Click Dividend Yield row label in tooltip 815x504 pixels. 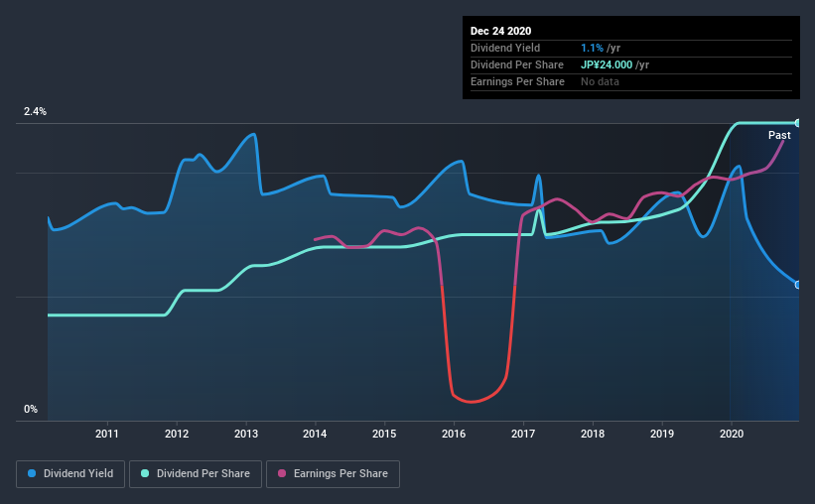pos(505,48)
